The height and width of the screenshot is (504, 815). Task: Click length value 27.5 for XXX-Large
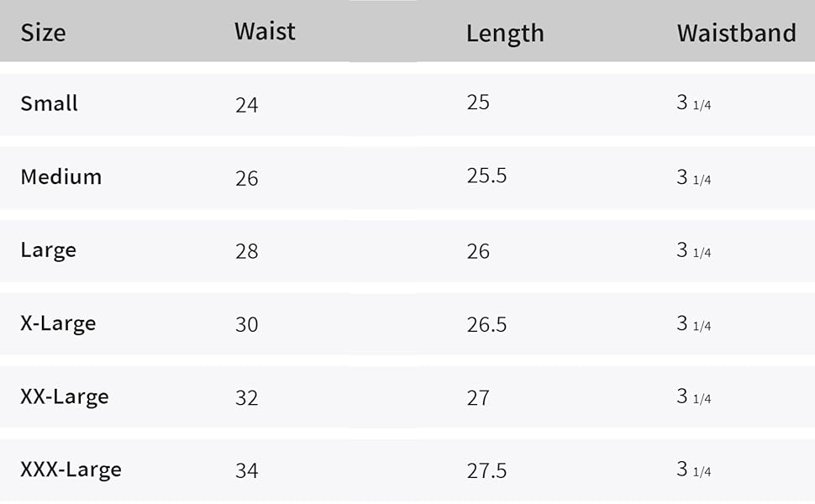click(486, 470)
